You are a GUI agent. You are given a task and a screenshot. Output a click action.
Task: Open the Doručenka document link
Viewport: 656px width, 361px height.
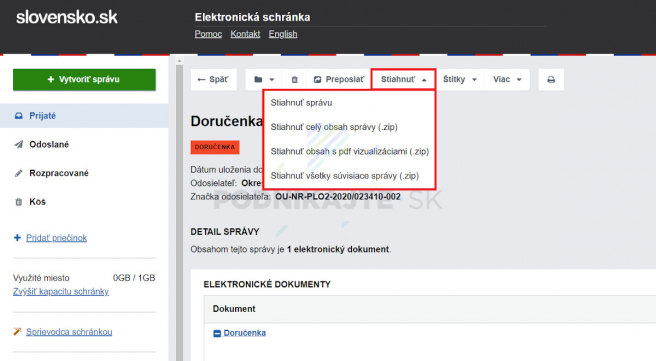coord(244,333)
